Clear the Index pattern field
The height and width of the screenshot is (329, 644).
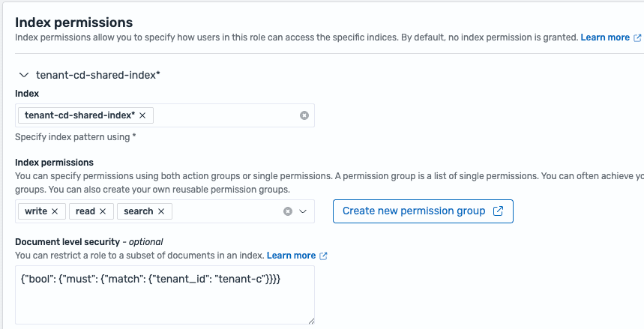click(304, 115)
